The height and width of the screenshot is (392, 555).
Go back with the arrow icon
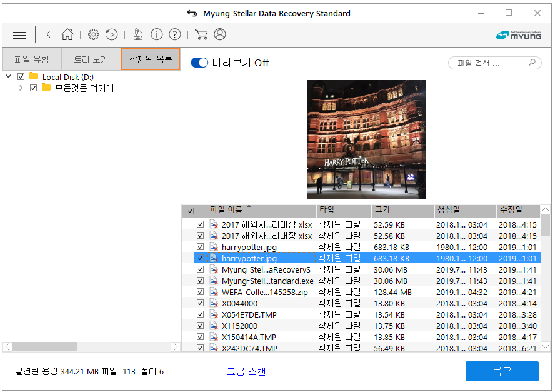coord(49,34)
